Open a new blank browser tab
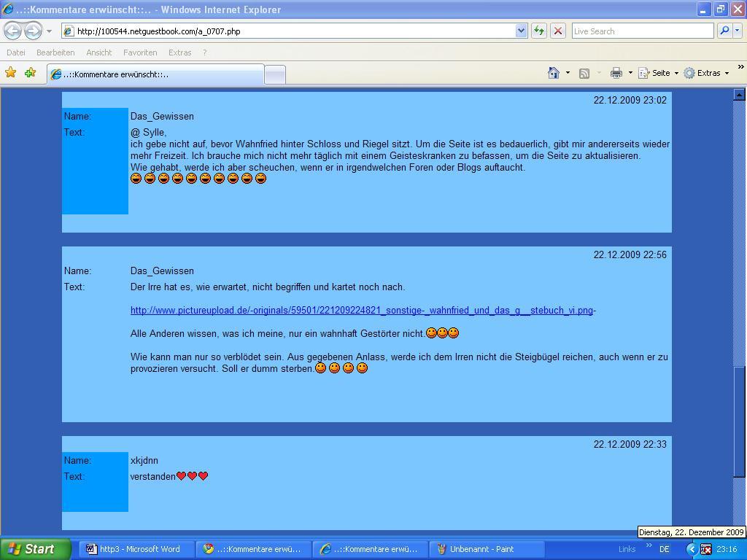747x560 pixels. click(x=274, y=74)
